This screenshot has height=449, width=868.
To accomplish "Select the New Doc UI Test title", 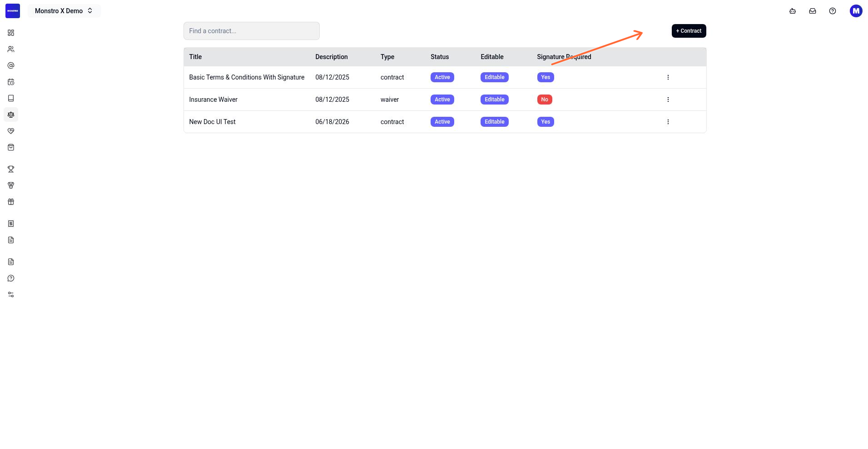I will (x=212, y=122).
